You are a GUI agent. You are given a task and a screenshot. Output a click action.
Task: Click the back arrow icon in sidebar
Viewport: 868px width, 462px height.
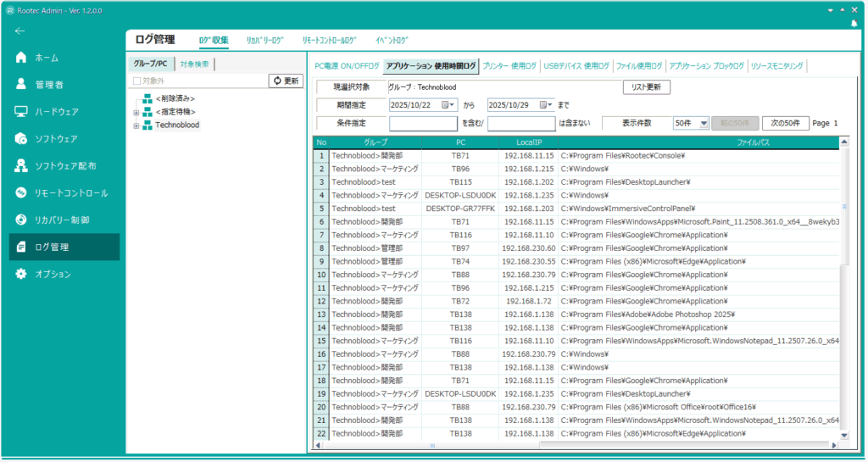(x=20, y=31)
